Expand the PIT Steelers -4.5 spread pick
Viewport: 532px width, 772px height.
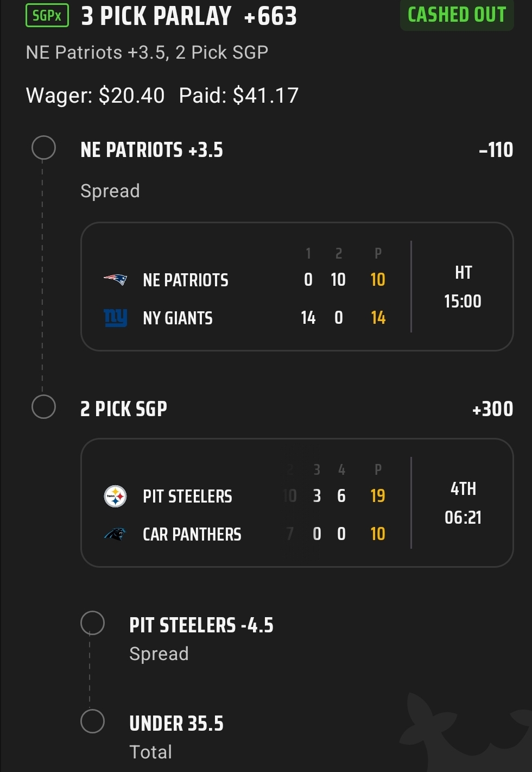coord(201,625)
